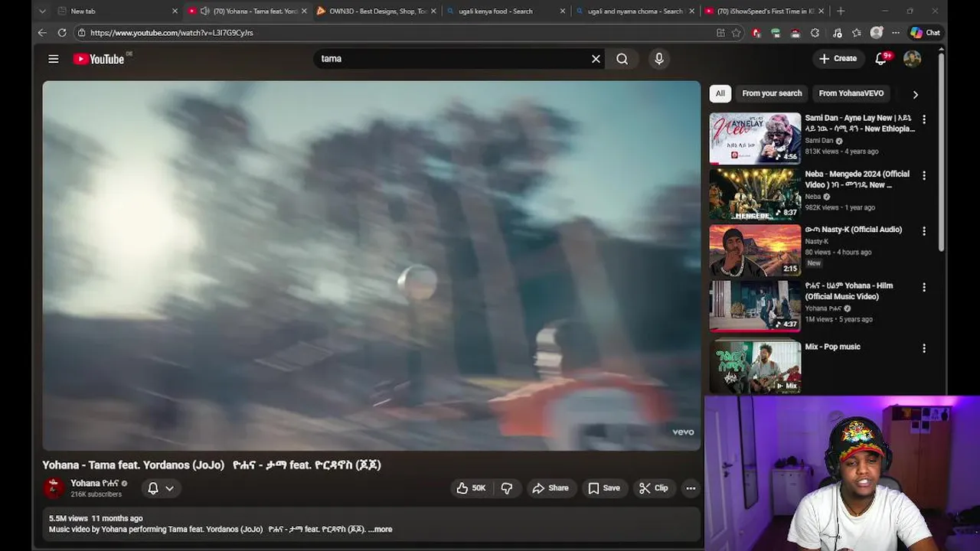Screen dimensions: 980x551
Task: Open new browser tab with plus
Action: pyautogui.click(x=841, y=11)
